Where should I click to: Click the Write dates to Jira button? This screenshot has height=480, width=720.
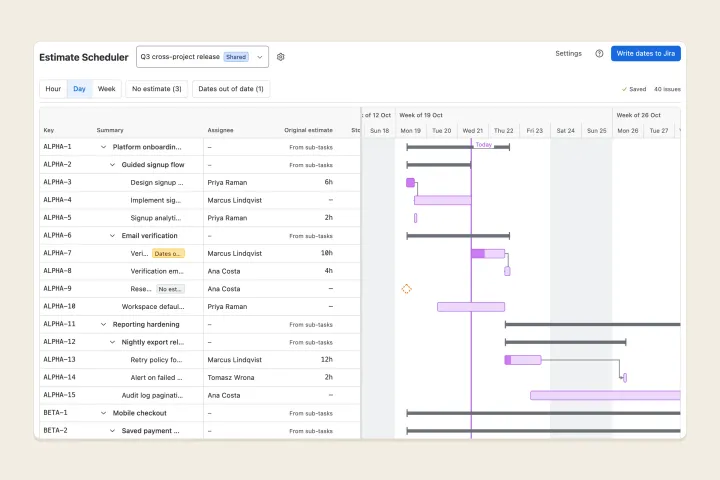tap(646, 54)
